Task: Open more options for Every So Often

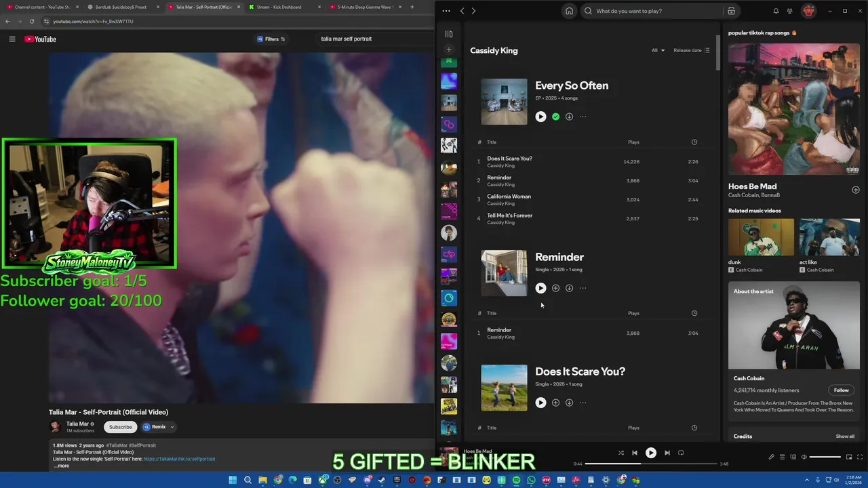Action: 583,117
